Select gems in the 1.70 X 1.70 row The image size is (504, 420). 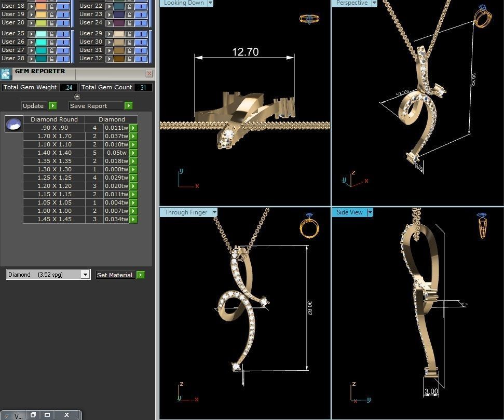(x=133, y=136)
